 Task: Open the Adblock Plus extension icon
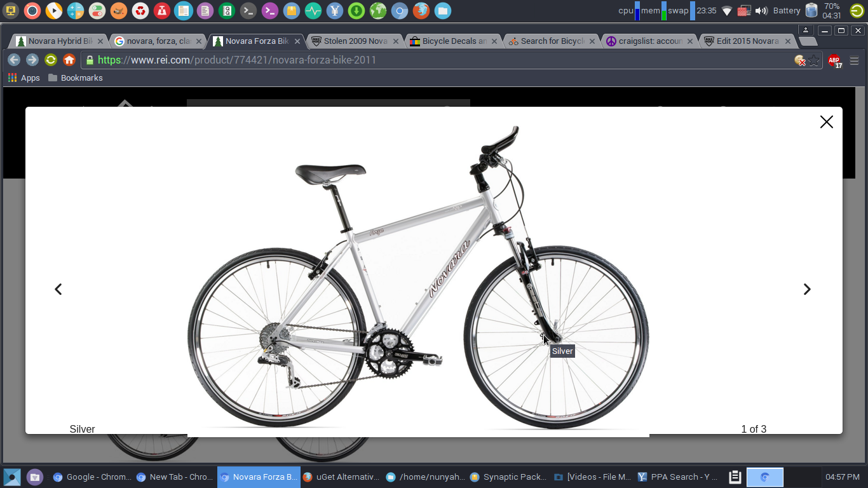click(834, 60)
